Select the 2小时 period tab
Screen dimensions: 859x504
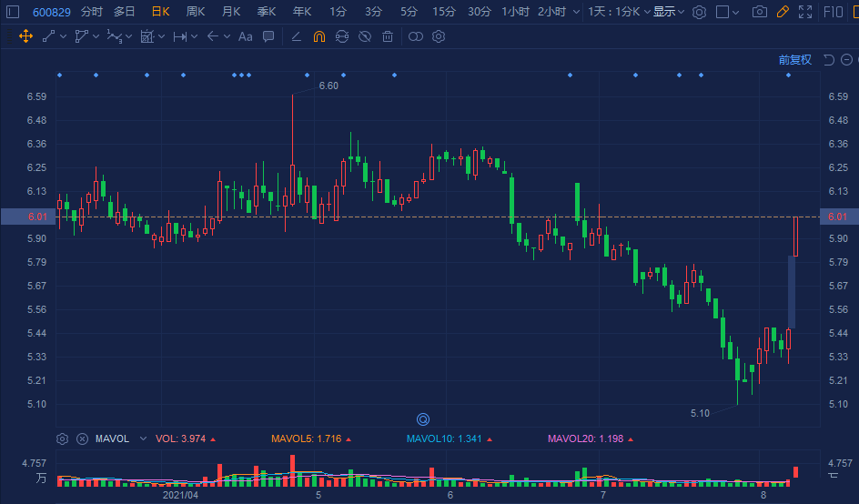[551, 12]
